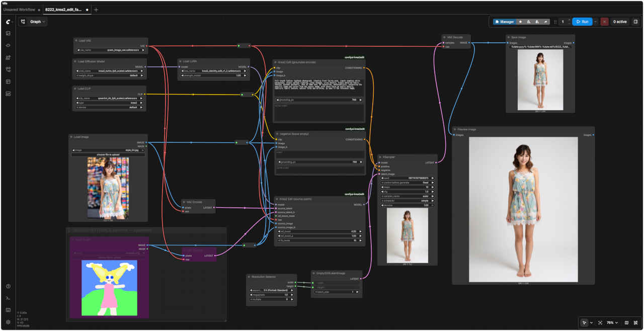
Task: Decrease the batch count stepper
Action: tap(569, 24)
